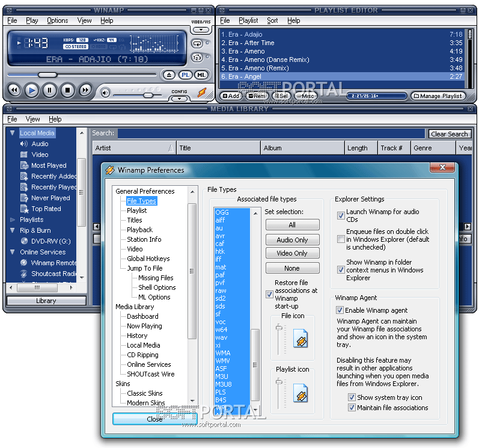The height and width of the screenshot is (448, 479).
Task: Select the DVD-RW (G:) disc icon
Action: tap(24, 241)
